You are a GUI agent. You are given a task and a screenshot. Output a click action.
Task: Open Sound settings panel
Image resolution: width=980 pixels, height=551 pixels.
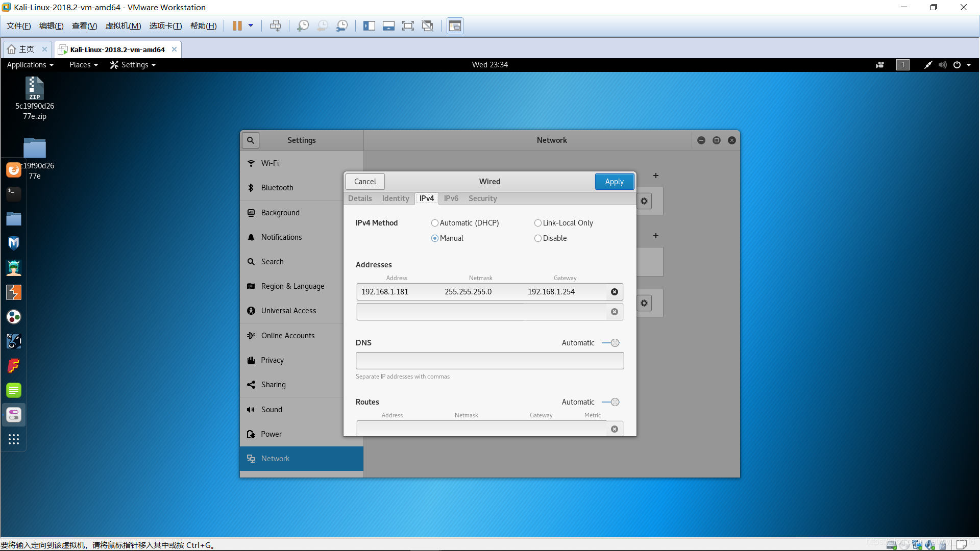click(302, 410)
